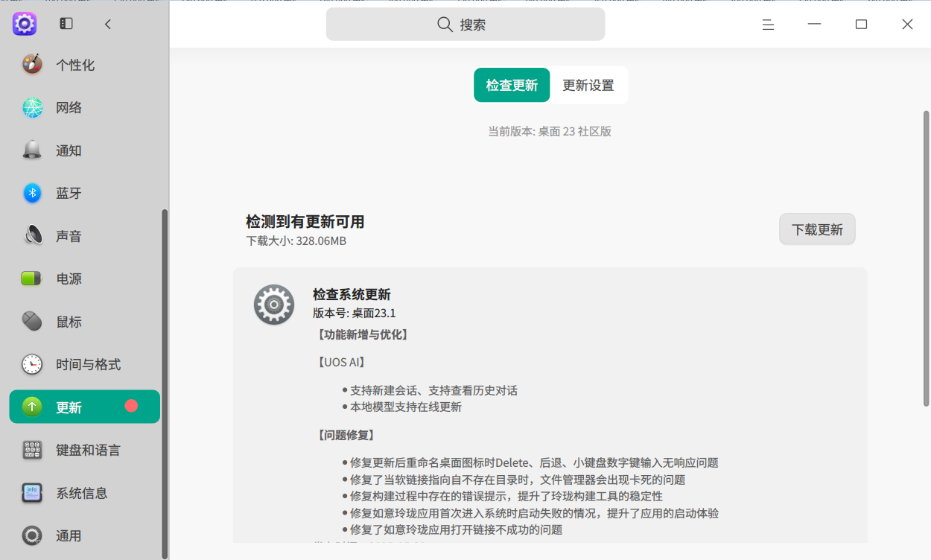Click the line 支持新建会话、支持查看历史对话
The height and width of the screenshot is (560, 931).
pyautogui.click(x=433, y=390)
